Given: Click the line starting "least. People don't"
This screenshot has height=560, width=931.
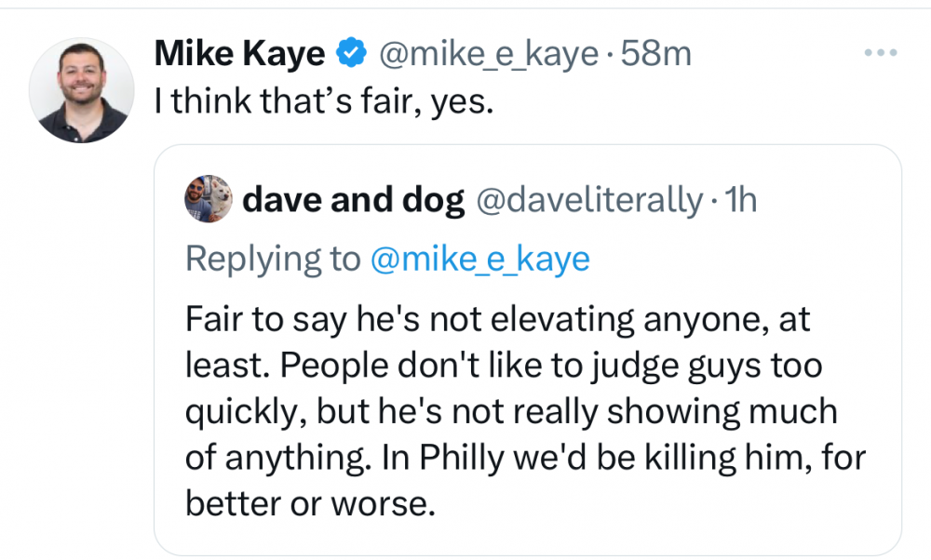Looking at the screenshot, I should pos(504,367).
